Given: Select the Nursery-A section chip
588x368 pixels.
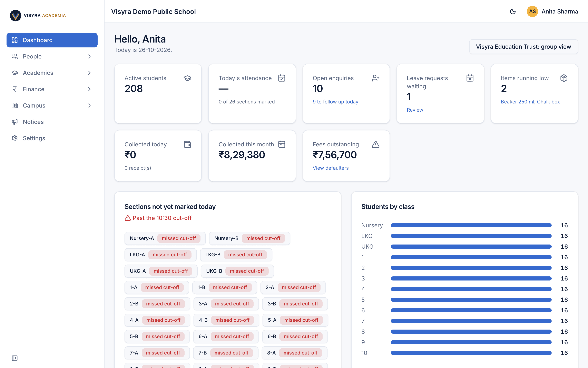Looking at the screenshot, I should pos(165,238).
